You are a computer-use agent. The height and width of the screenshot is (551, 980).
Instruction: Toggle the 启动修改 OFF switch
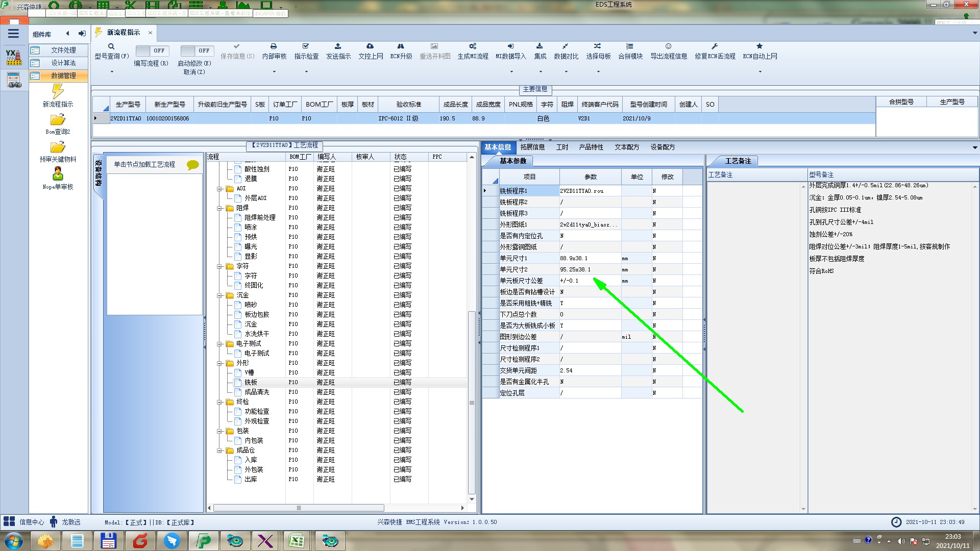click(196, 51)
